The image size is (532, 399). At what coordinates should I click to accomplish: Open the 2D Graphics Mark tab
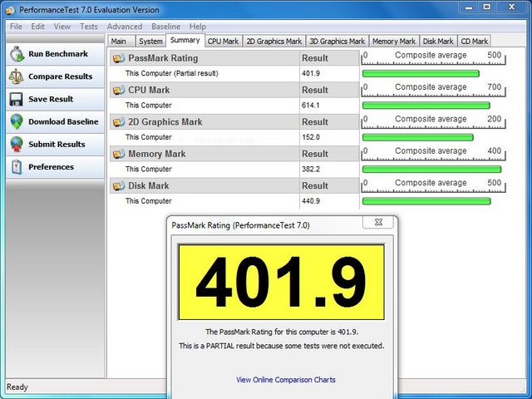tap(274, 41)
